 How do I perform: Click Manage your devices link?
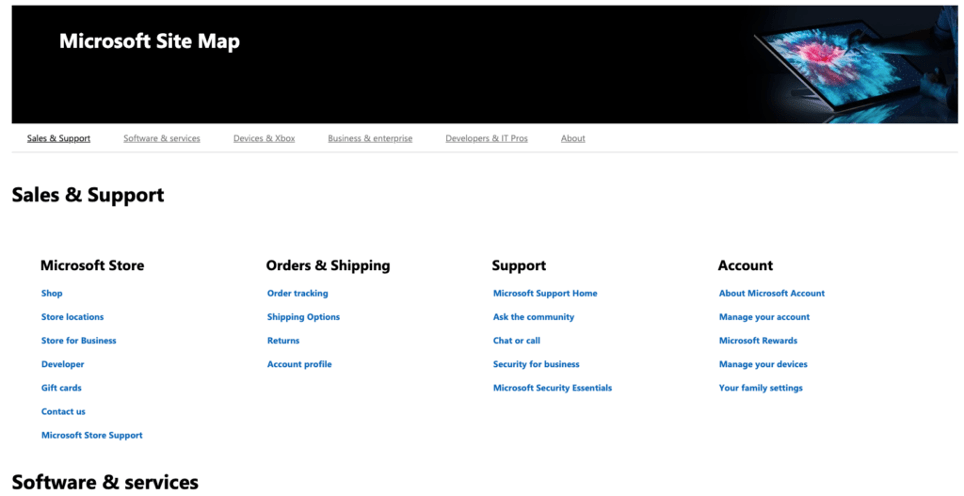click(763, 364)
